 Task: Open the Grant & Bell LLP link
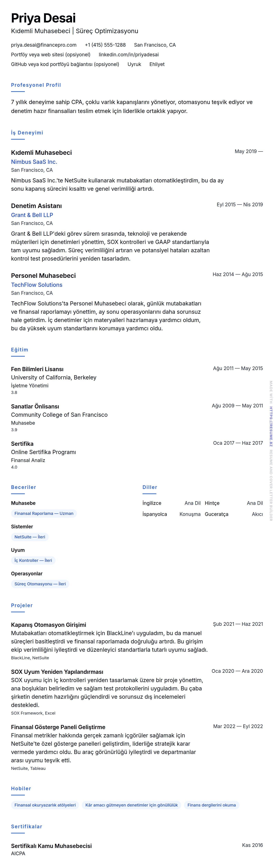(32, 215)
